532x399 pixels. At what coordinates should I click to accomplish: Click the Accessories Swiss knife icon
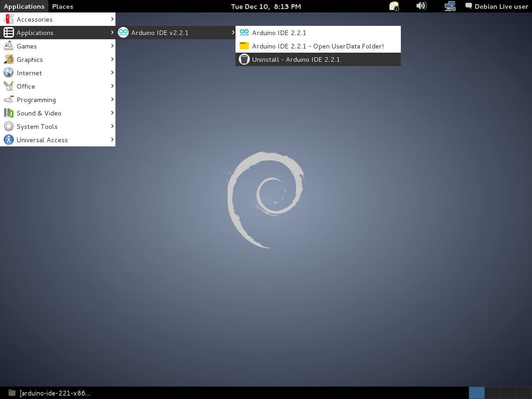click(x=9, y=19)
